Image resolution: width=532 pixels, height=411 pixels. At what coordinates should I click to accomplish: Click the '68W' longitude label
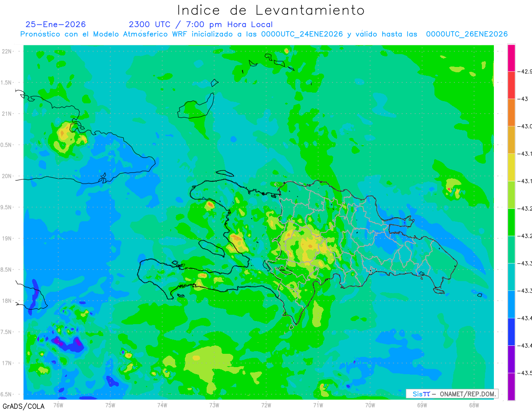click(473, 404)
